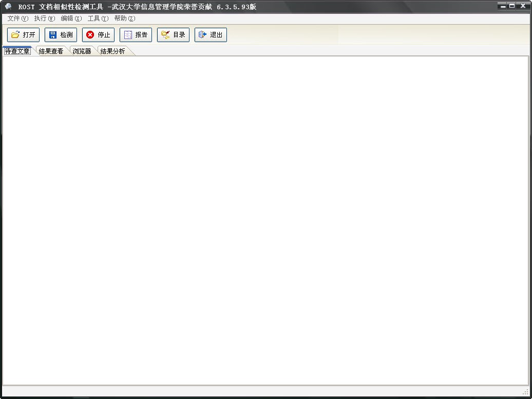Open a document with 打开 button
Image resolution: width=532 pixels, height=399 pixels.
(x=24, y=34)
